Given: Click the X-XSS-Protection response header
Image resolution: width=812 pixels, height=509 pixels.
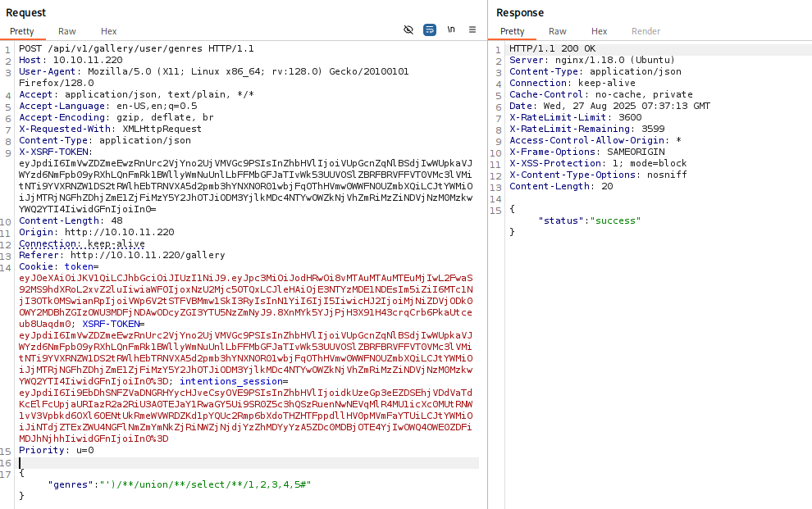Looking at the screenshot, I should pyautogui.click(x=598, y=163).
